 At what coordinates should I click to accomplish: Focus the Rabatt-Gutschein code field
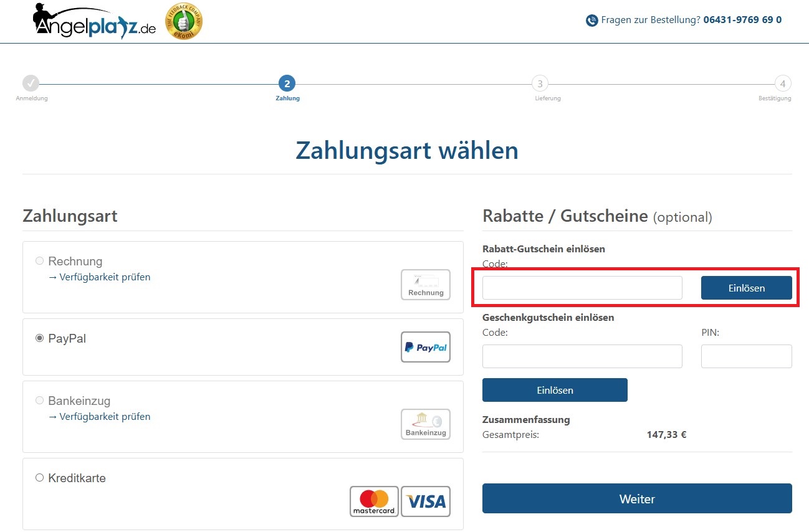tap(582, 288)
